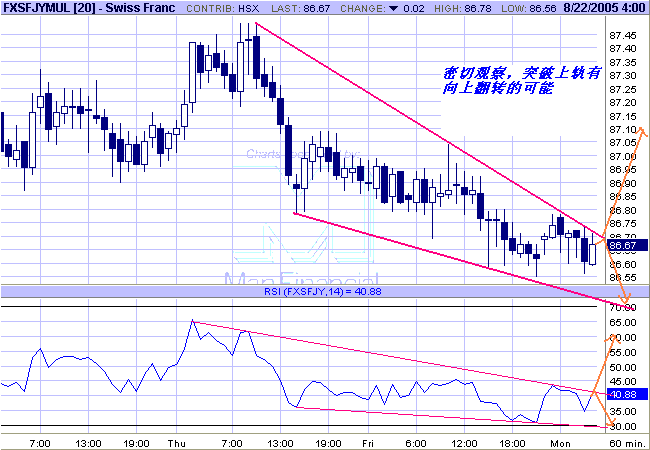Click the CONTRIB: HSX label
Screen dimensions: 650x450
[223, 8]
